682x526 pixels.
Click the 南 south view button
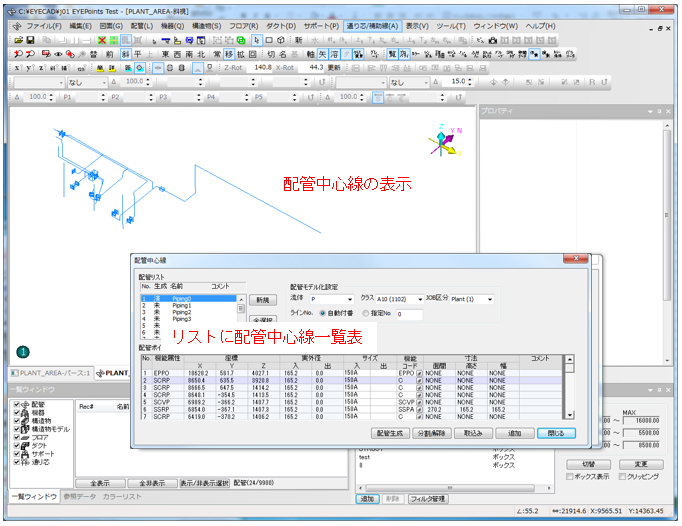point(189,54)
